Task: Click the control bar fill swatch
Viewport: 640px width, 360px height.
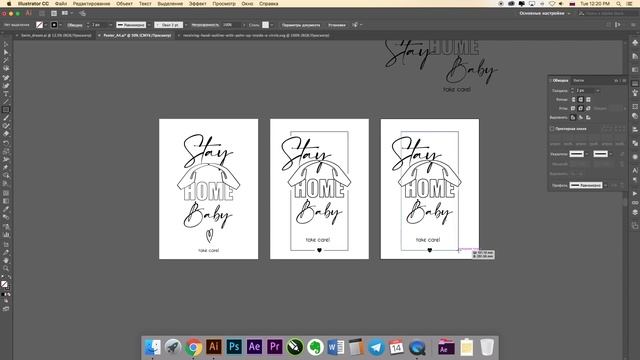Action: [x=39, y=25]
